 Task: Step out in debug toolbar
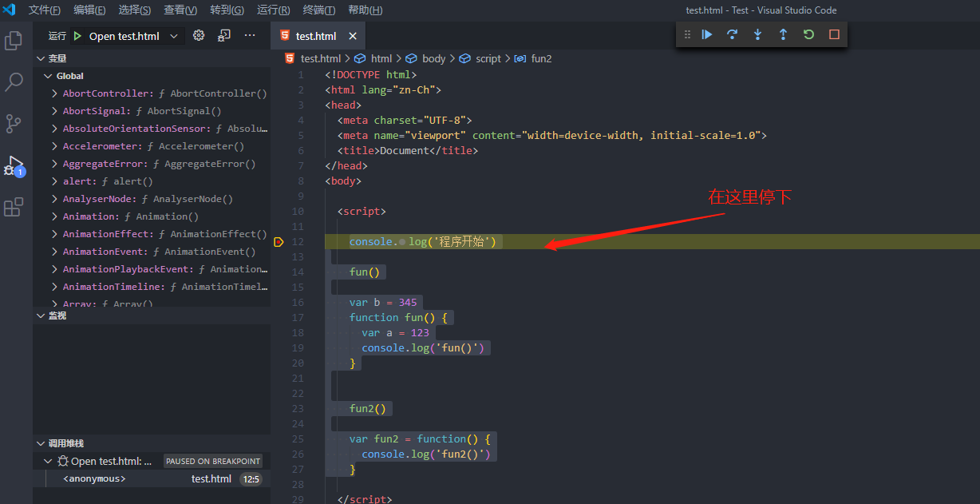tap(783, 34)
